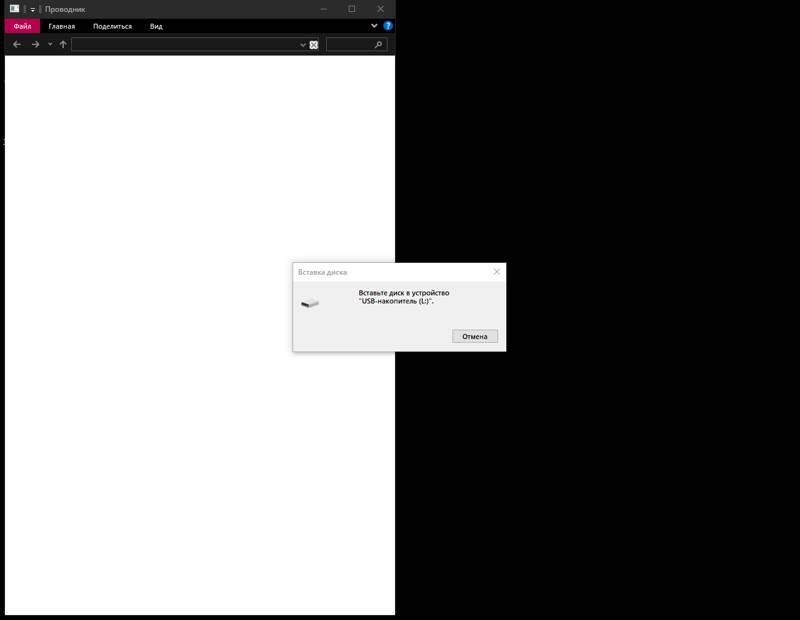Click the magnifier search icon
The width and height of the screenshot is (800, 620).
[378, 45]
